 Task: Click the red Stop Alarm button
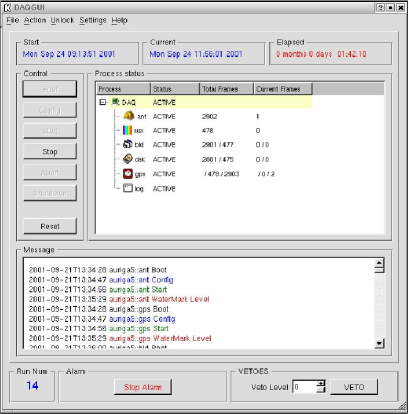tap(143, 387)
